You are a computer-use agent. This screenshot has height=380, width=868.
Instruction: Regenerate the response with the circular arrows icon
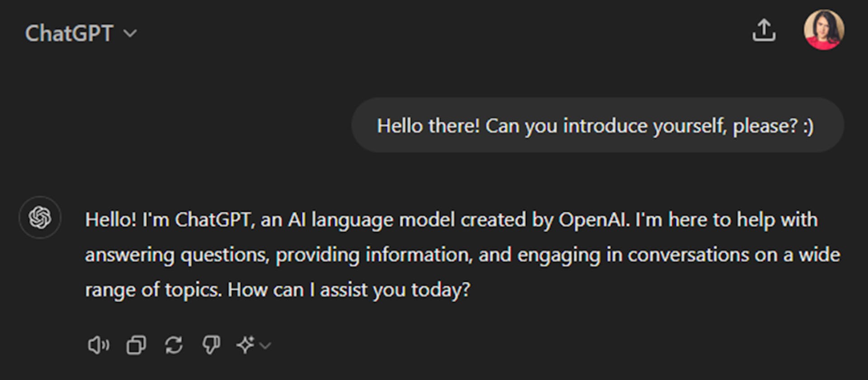coord(174,345)
